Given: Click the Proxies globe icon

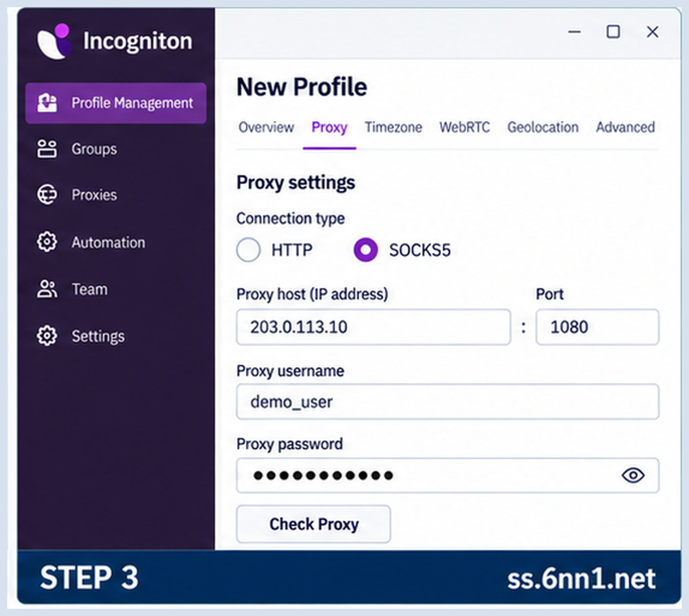Looking at the screenshot, I should (x=47, y=195).
